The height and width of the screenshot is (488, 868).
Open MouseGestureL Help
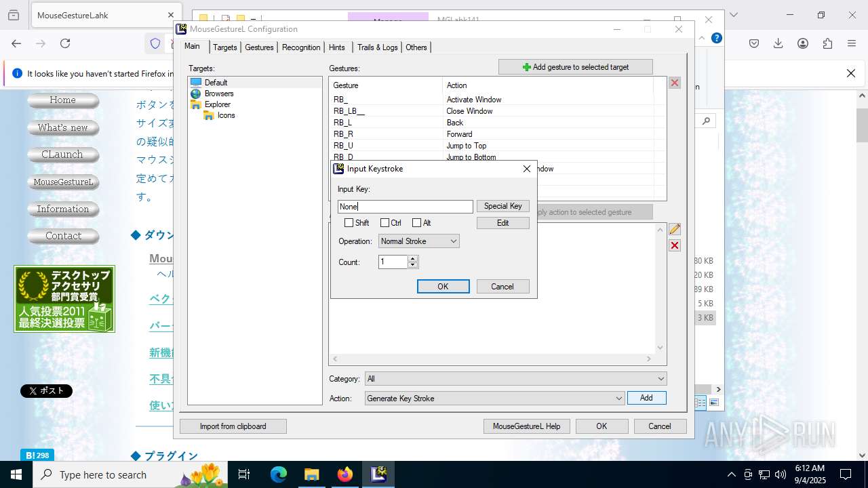[x=526, y=426]
